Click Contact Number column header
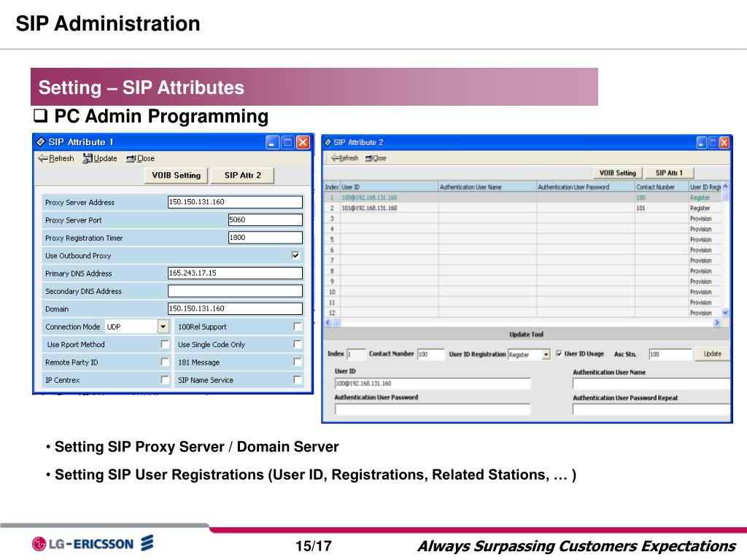Image resolution: width=747 pixels, height=560 pixels. (x=662, y=187)
